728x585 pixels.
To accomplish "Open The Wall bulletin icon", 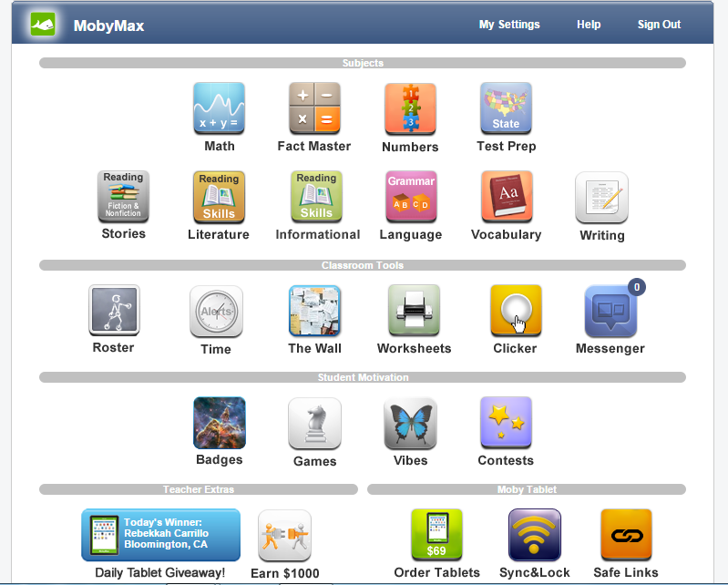I will point(314,311).
